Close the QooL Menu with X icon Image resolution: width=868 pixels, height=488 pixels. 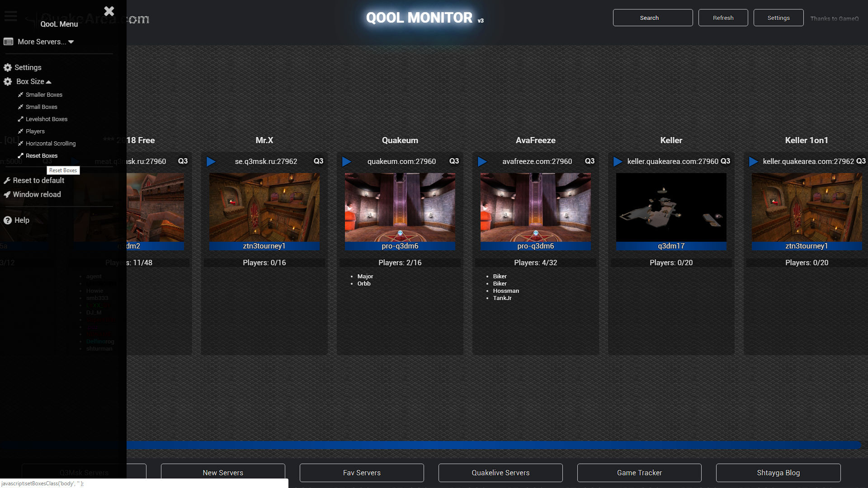[109, 11]
